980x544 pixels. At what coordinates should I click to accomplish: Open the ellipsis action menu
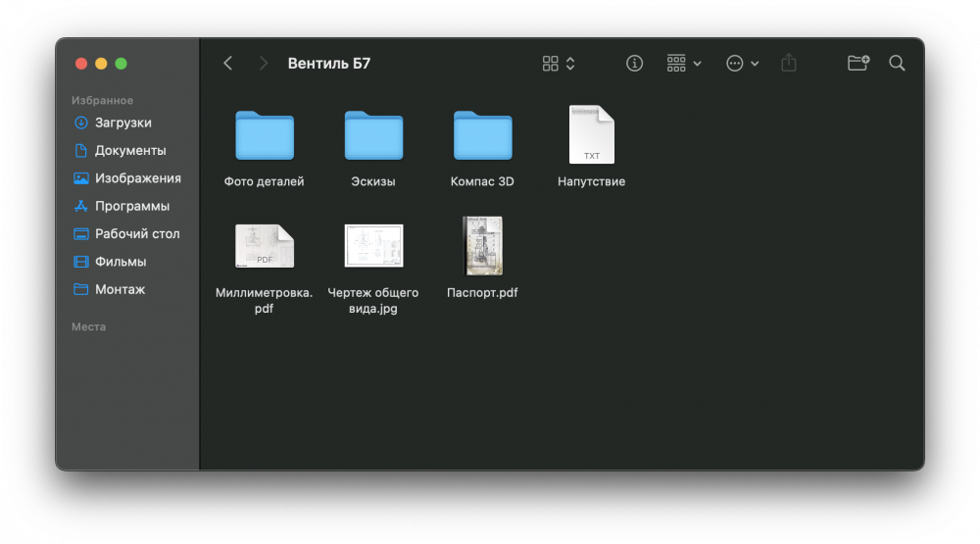742,64
